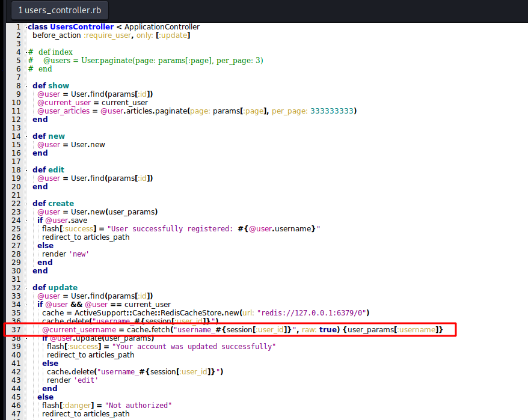
Task: Click the ':require_user' symbol on line 2
Action: point(108,35)
